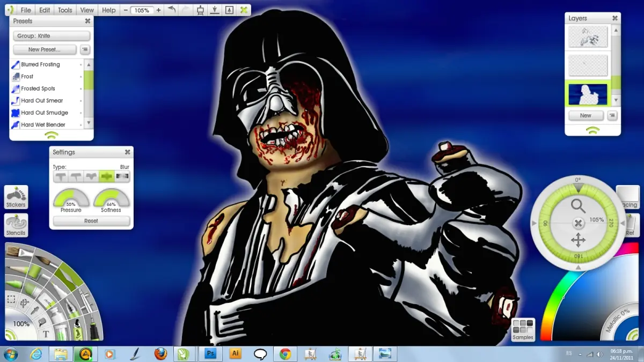Open the Hard Out Smudge arrow menu

click(80, 113)
